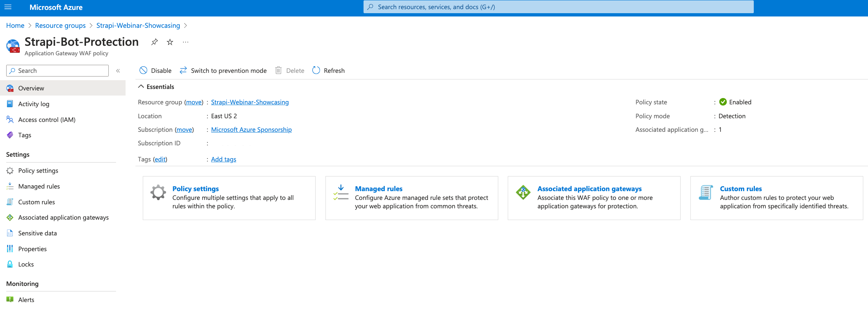
Task: Click the East US 2 location value
Action: point(224,116)
